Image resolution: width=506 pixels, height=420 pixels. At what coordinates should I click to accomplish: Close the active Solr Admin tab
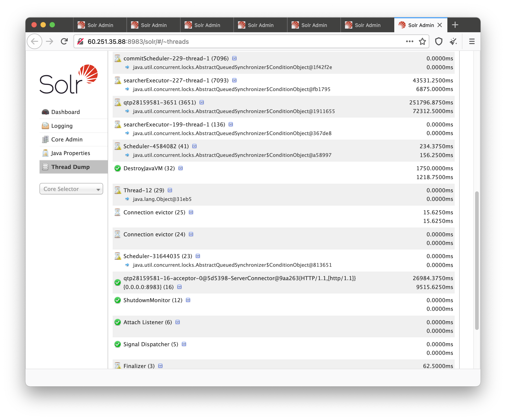[439, 25]
